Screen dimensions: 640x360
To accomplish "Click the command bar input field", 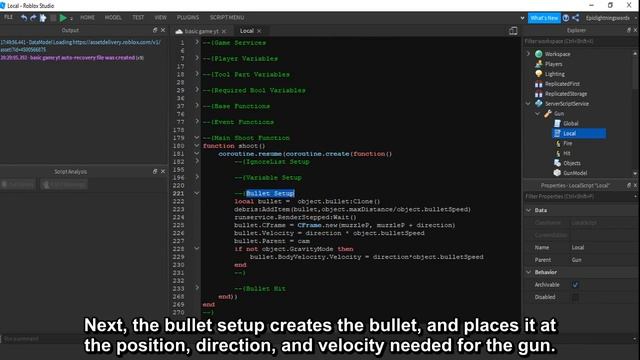I will pyautogui.click(x=261, y=339).
